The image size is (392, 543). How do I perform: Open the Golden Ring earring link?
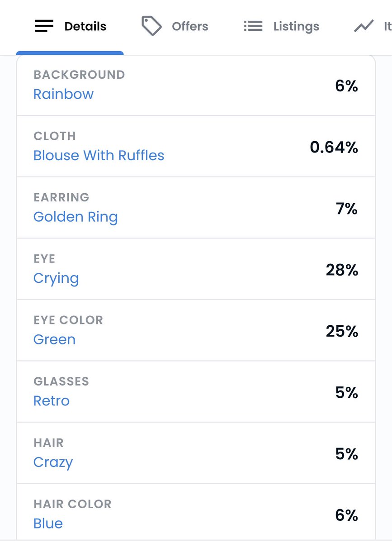tap(76, 217)
